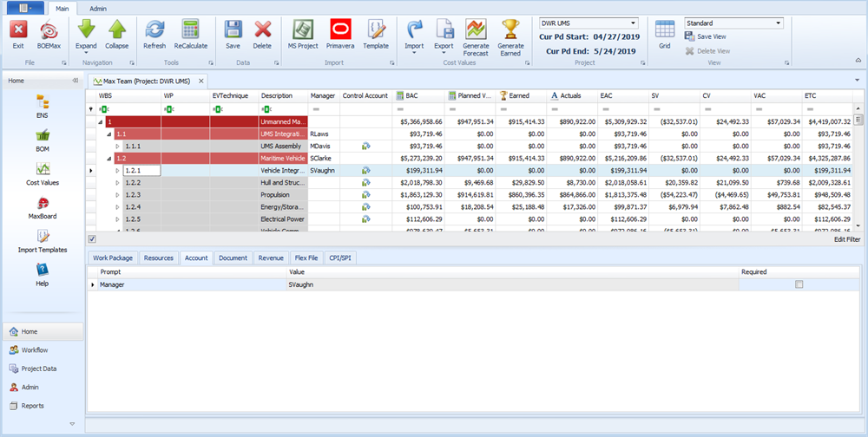Select the Resources detail tab

point(158,258)
